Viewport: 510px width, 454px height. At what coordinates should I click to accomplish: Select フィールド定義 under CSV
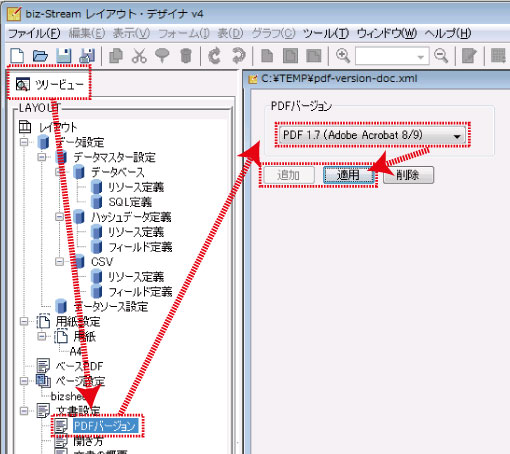tap(140, 292)
